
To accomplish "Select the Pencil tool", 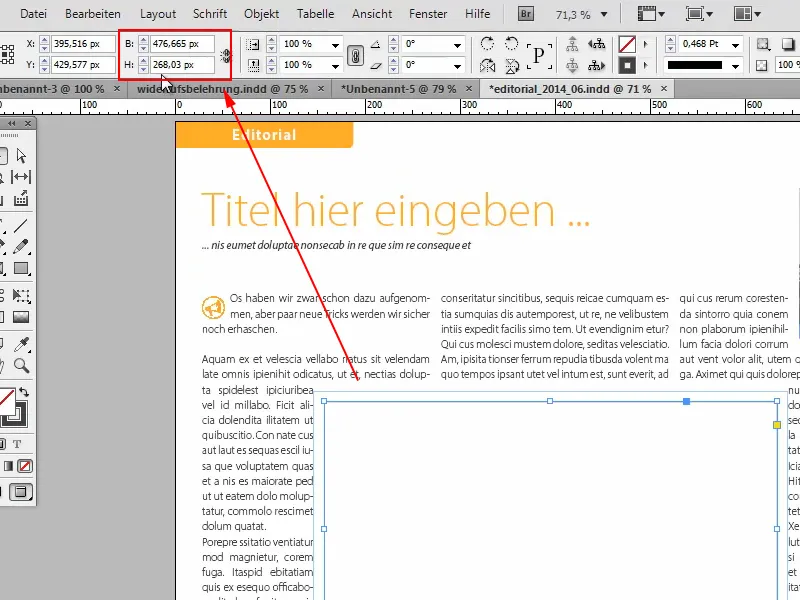I will pos(21,247).
